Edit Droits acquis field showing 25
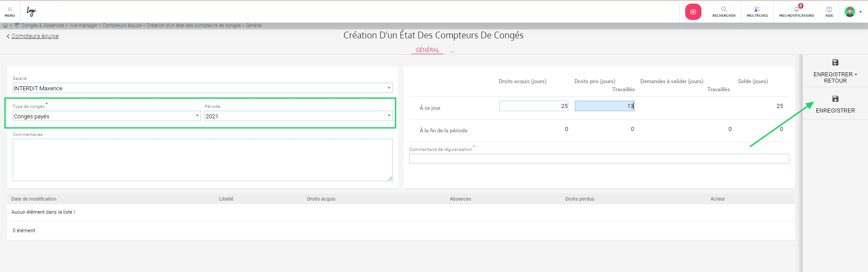This screenshot has height=272, width=868. (x=534, y=106)
